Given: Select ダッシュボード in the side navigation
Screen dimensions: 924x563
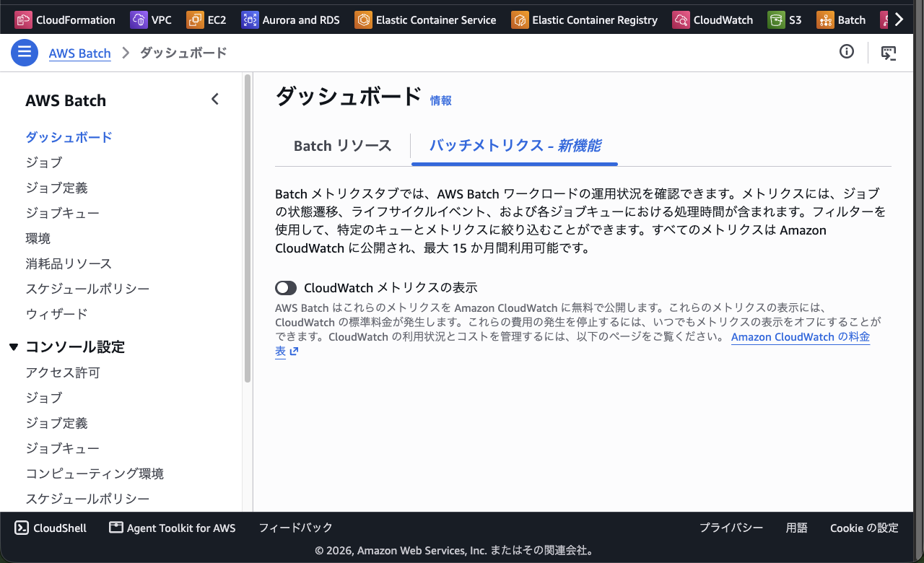Looking at the screenshot, I should [69, 137].
